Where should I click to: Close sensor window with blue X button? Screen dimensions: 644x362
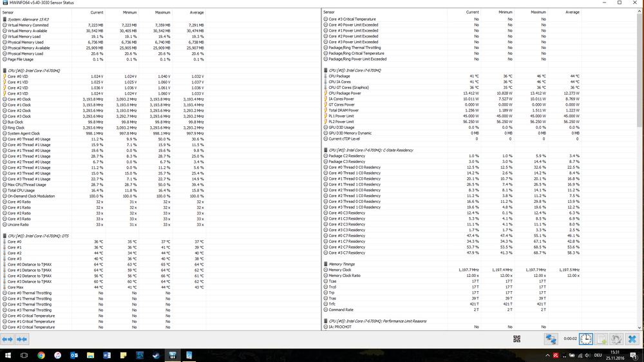(632, 339)
